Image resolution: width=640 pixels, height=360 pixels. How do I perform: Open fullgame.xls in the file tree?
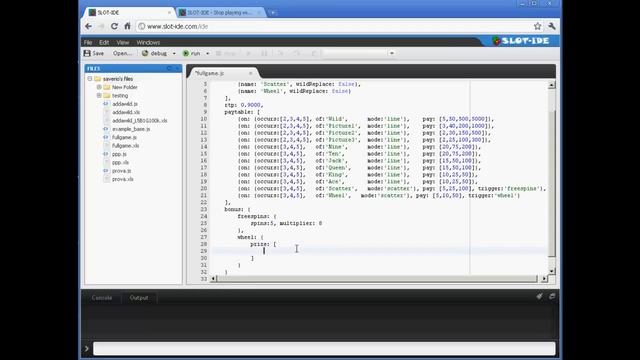click(x=125, y=146)
